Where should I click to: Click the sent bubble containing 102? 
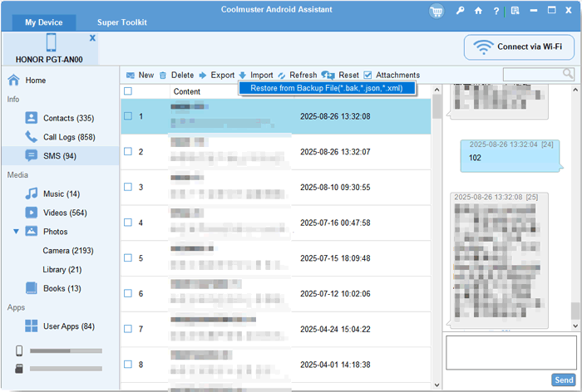[x=510, y=156]
